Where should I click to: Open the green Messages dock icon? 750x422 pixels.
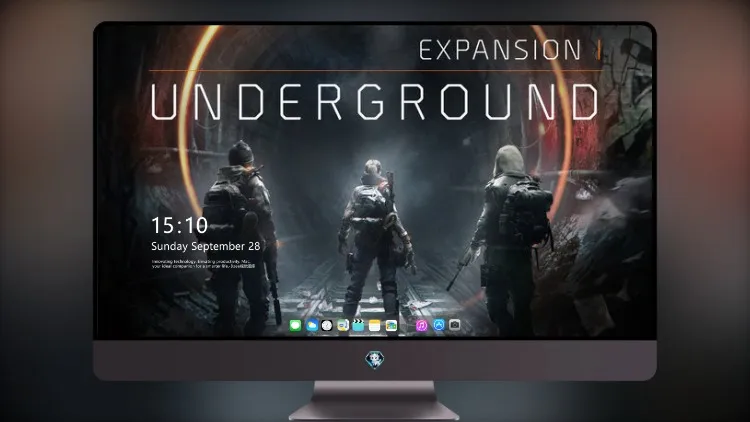point(295,326)
